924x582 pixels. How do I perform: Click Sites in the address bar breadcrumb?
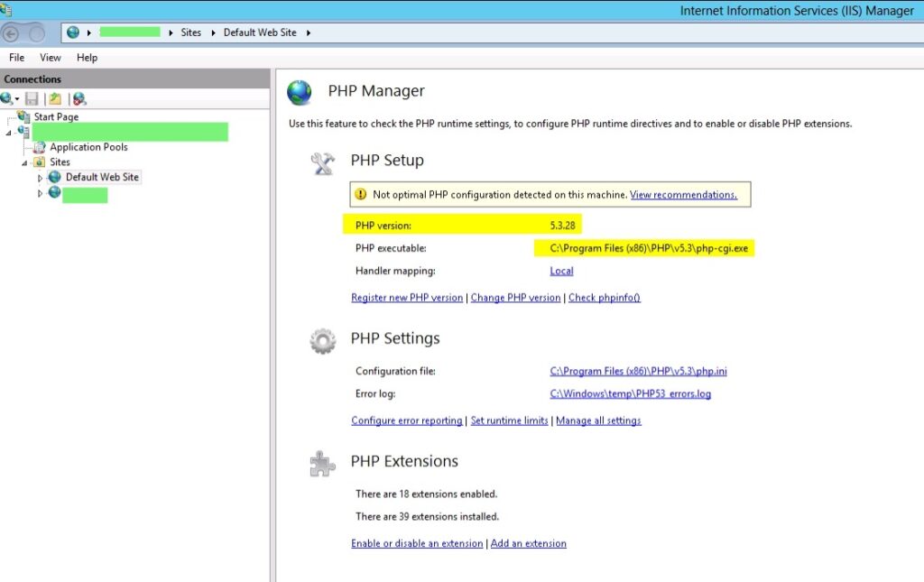tap(190, 32)
